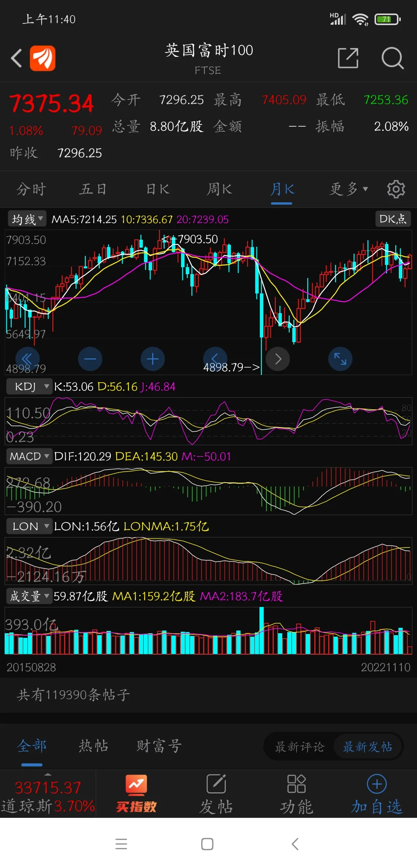Tap Android recent apps menu button
417x868 pixels.
click(x=121, y=844)
